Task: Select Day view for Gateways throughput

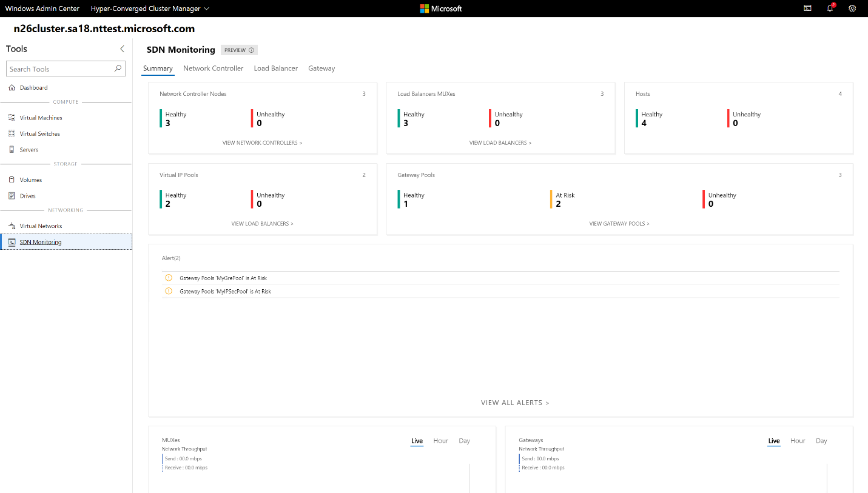Action: pyautogui.click(x=821, y=441)
